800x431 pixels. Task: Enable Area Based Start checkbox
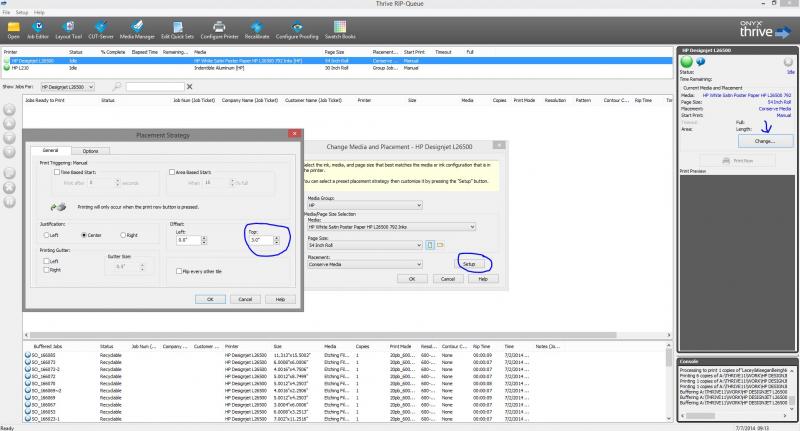tap(172, 172)
